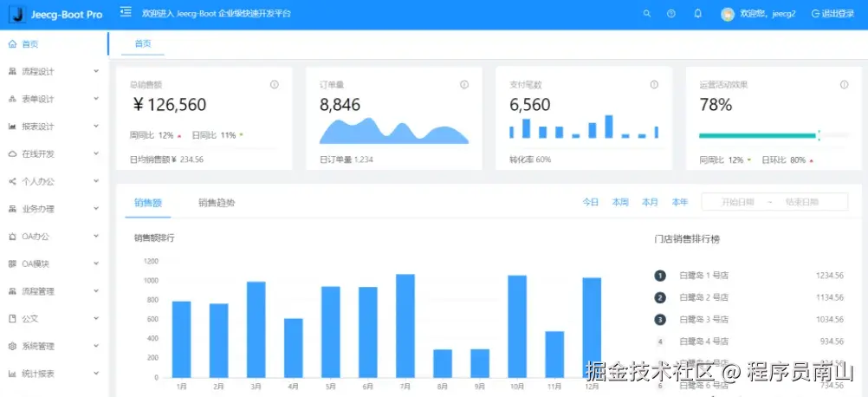The height and width of the screenshot is (397, 868).
Task: Click 白鹭岛 4 号店 ranking row
Action: pos(749,342)
